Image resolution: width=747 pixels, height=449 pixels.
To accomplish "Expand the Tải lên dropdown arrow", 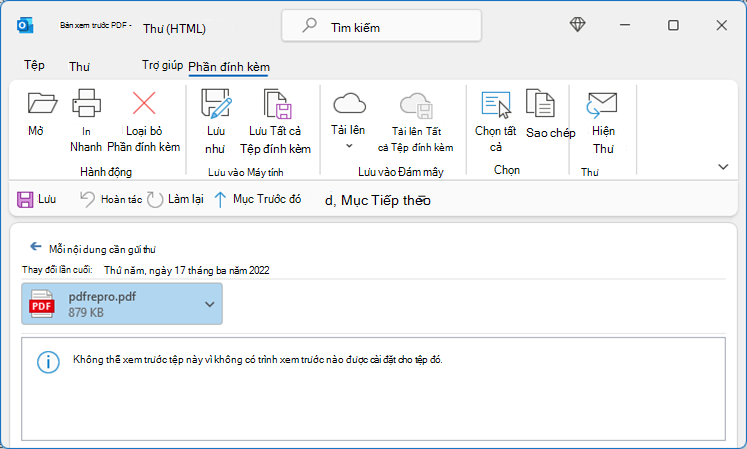I will click(x=349, y=146).
